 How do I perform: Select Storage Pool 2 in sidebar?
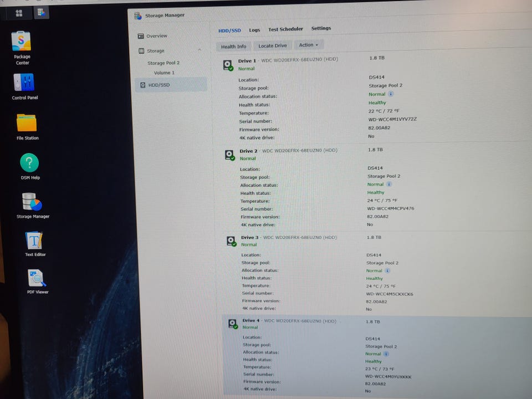click(x=163, y=63)
